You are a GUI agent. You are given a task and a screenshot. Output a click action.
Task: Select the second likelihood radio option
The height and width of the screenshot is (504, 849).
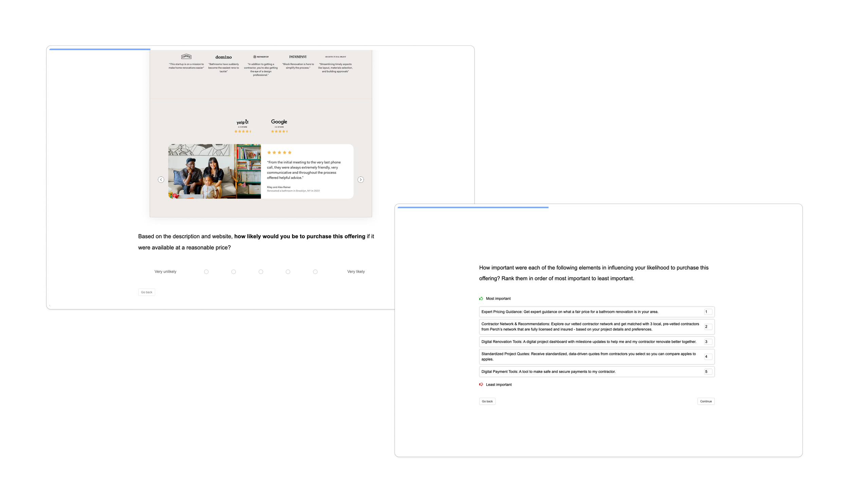pos(233,272)
